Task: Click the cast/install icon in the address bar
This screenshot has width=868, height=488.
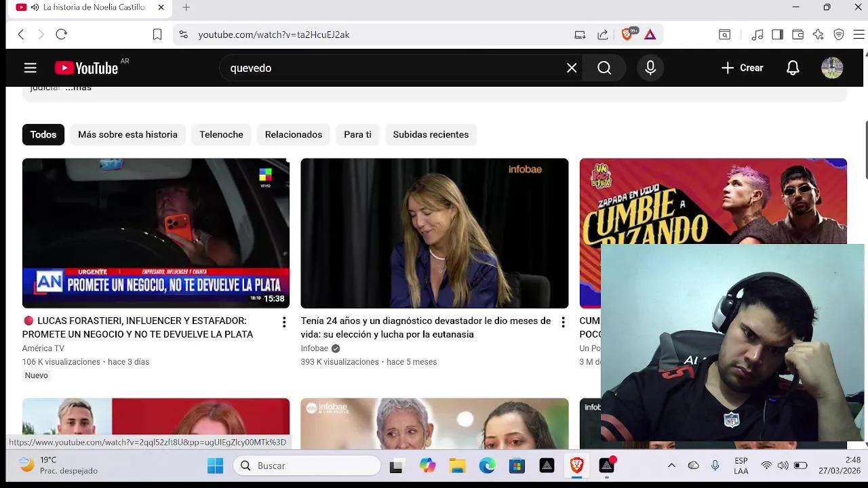Action: point(580,35)
